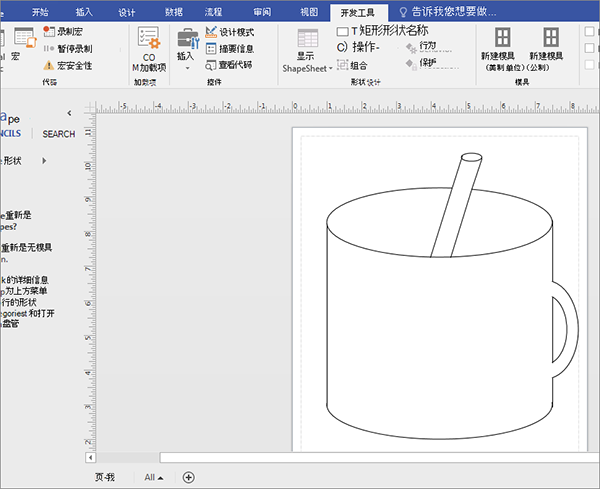Image resolution: width=600 pixels, height=489 pixels.
Task: Open 宏安全性 macro security warning icon
Action: pos(49,65)
